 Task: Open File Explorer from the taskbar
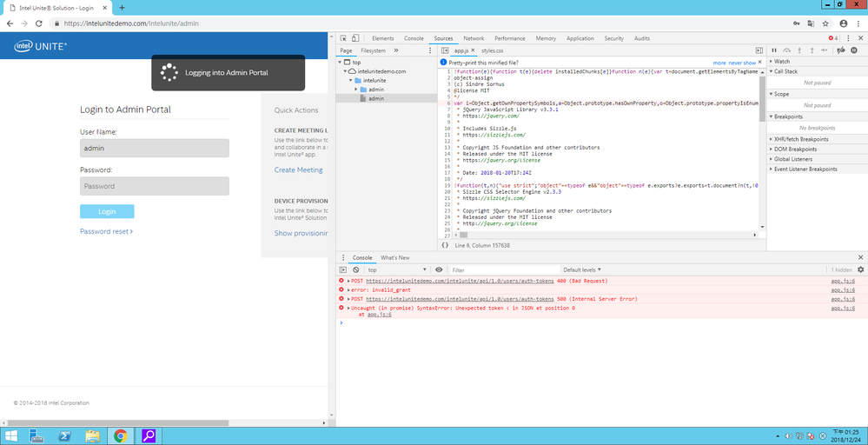[x=92, y=436]
